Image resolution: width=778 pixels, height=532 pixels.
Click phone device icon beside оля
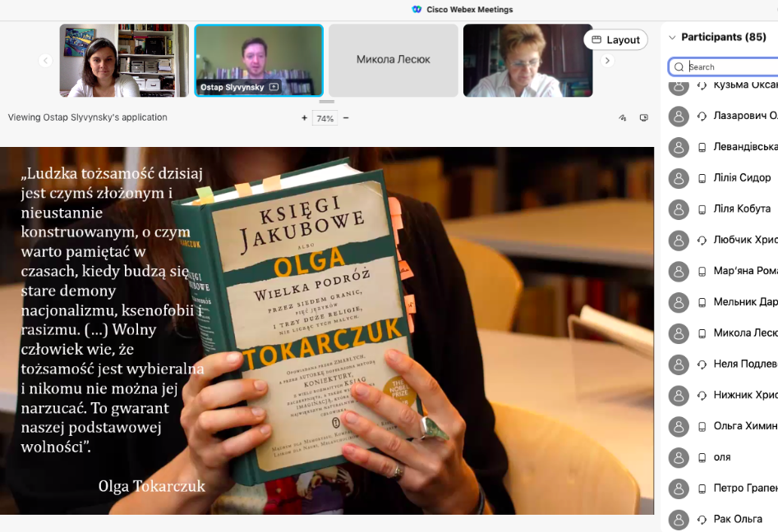pyautogui.click(x=702, y=457)
